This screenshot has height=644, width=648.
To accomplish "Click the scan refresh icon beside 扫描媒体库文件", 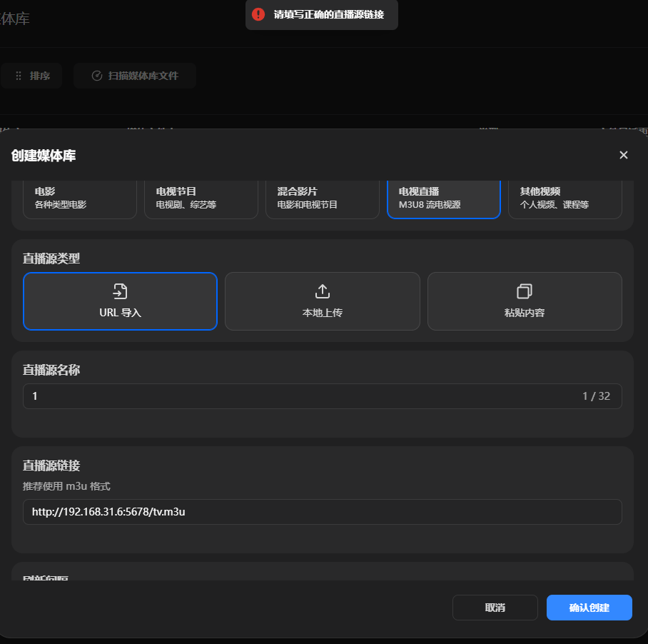I will (97, 76).
